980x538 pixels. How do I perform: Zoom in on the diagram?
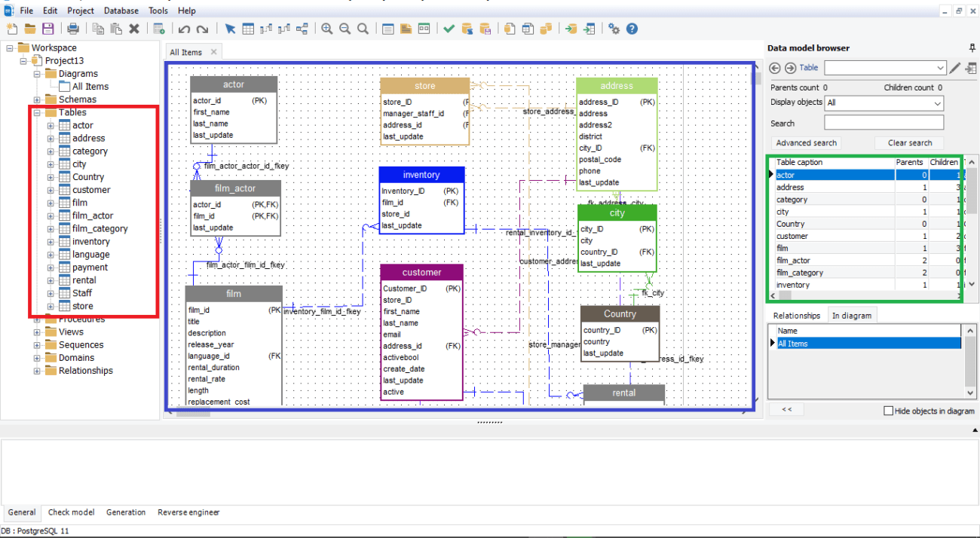click(327, 29)
